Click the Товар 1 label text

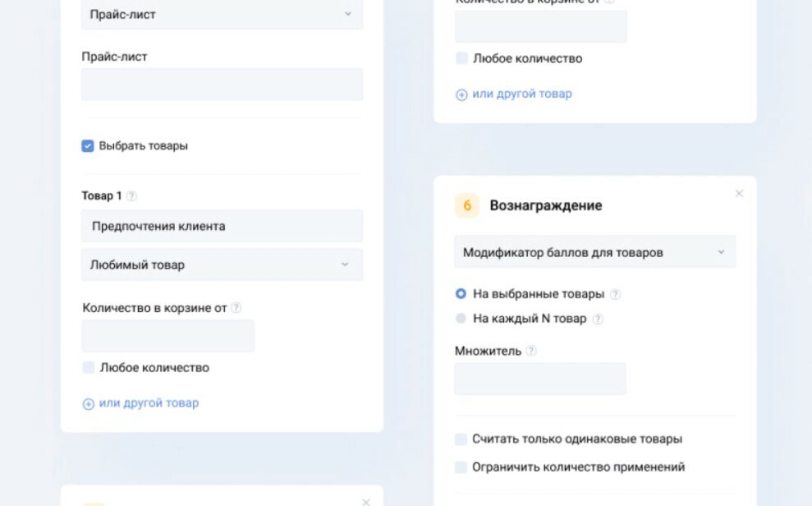click(x=102, y=195)
